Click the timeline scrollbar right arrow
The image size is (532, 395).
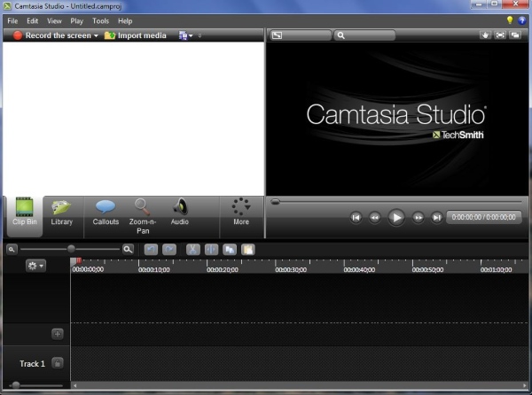pos(525,385)
